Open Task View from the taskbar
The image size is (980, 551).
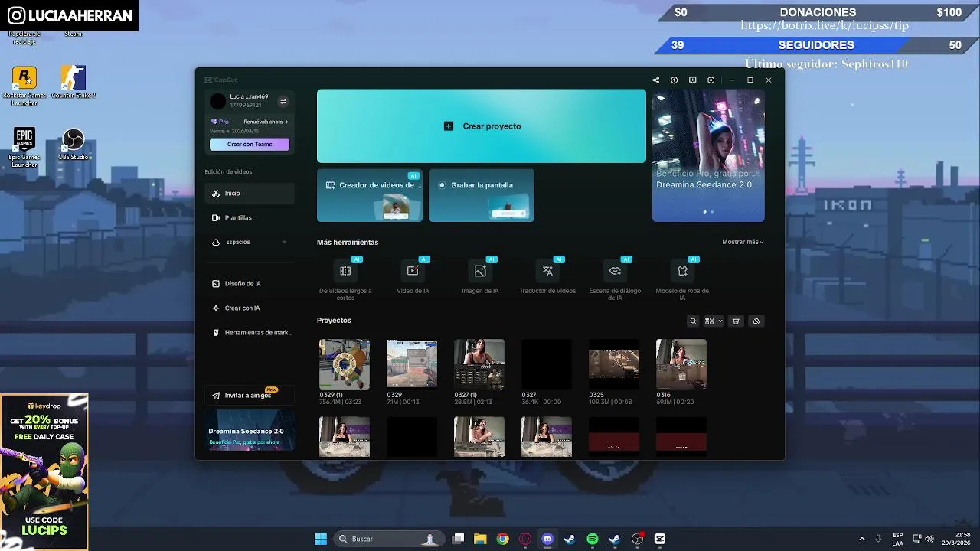(458, 539)
